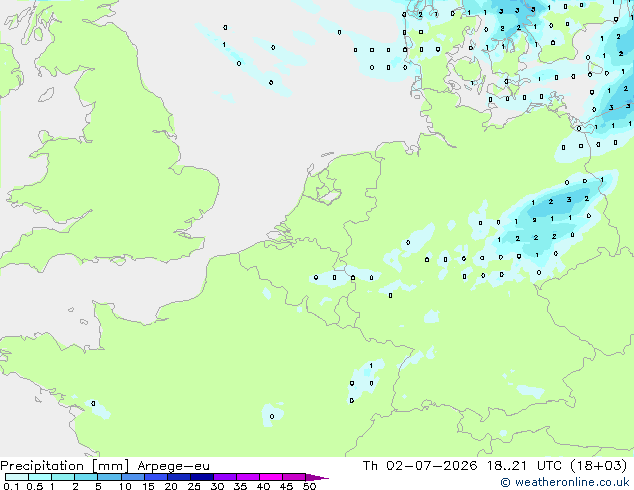Click the '20' legend scale label
Screen dimensions: 634x490
click(x=171, y=486)
